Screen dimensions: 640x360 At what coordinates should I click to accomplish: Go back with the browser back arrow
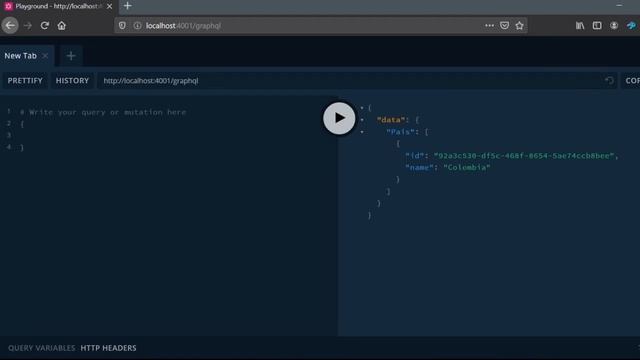pos(10,26)
